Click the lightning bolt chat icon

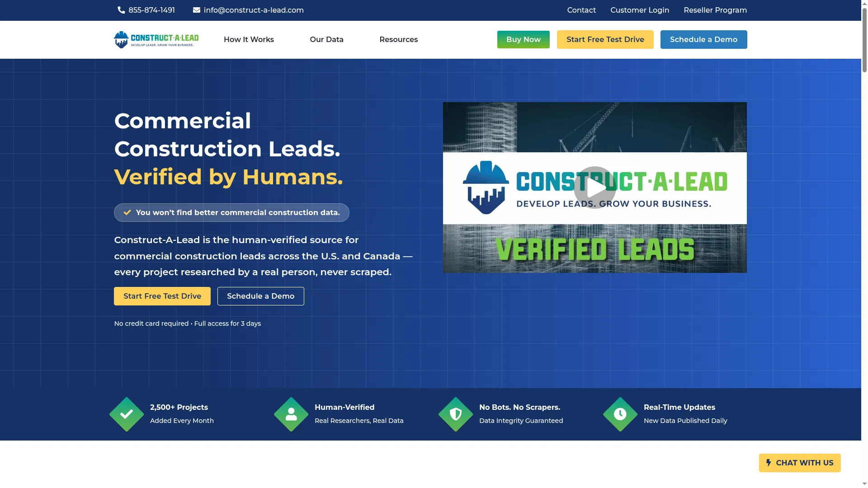(769, 463)
